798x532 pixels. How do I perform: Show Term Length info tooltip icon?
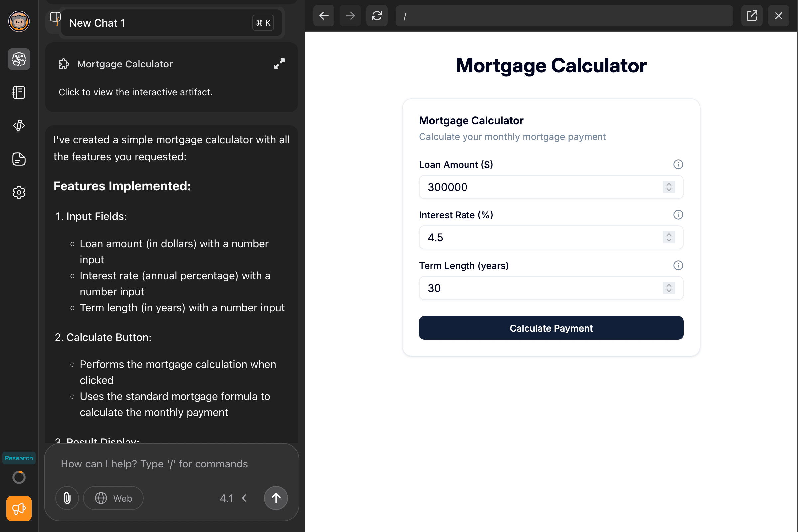pos(678,265)
